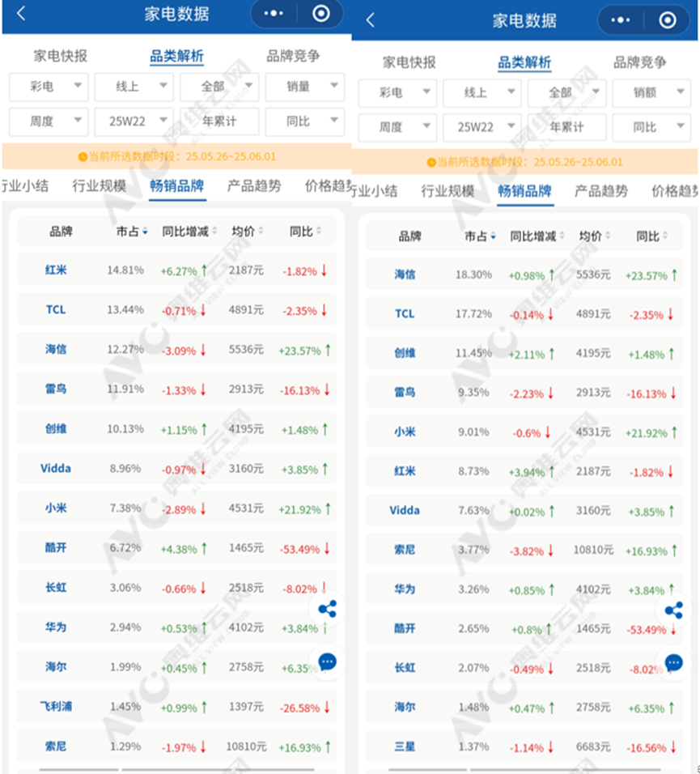This screenshot has width=700, height=774.
Task: Open 行业规模 sub-tab in 销额 screen
Action: [x=448, y=191]
